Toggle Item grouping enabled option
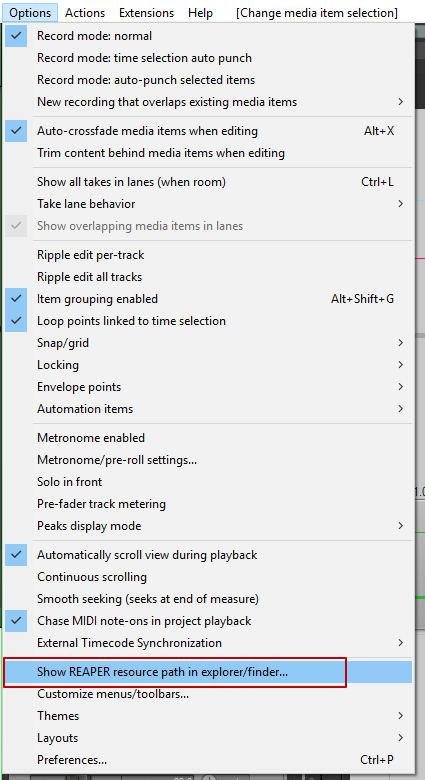The image size is (425, 780). (208, 298)
